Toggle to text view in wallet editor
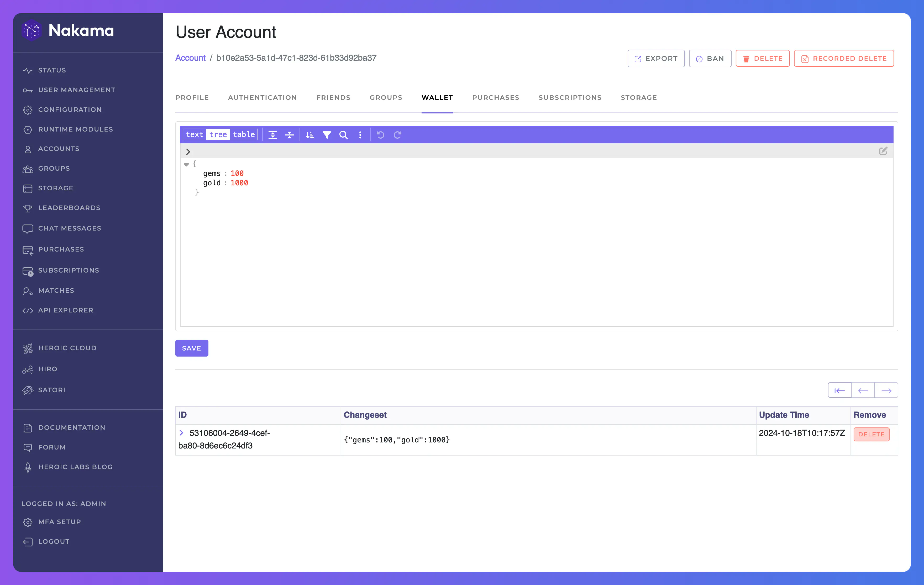Screen dimensions: 924x585 [x=194, y=135]
